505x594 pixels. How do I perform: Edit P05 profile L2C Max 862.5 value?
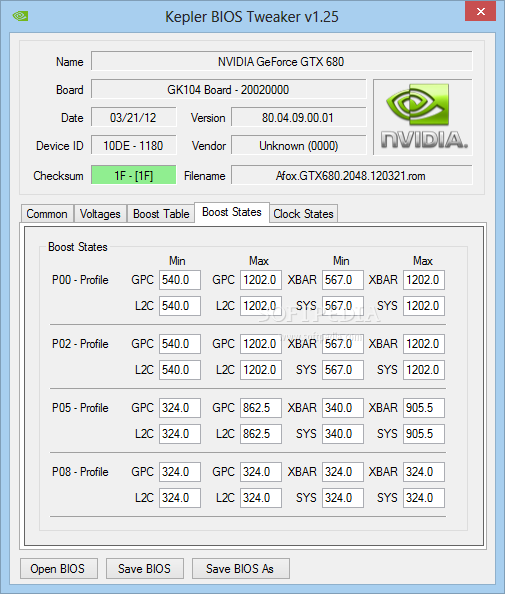261,434
